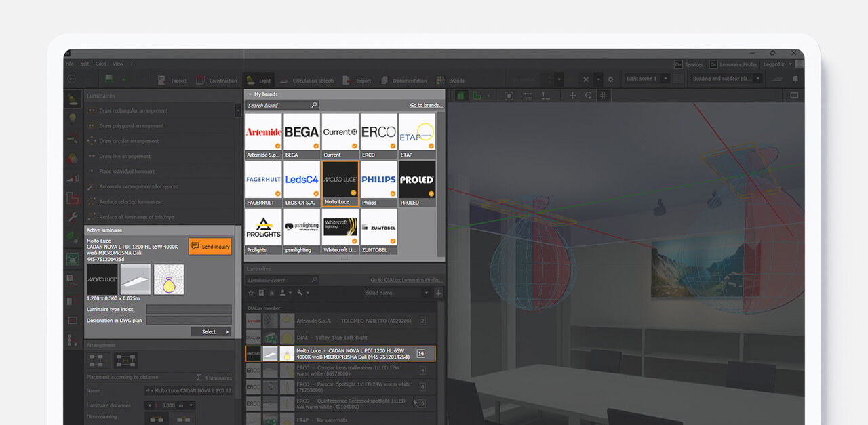The height and width of the screenshot is (425, 868).
Task: Select the BEGA brand tile
Action: 302,136
